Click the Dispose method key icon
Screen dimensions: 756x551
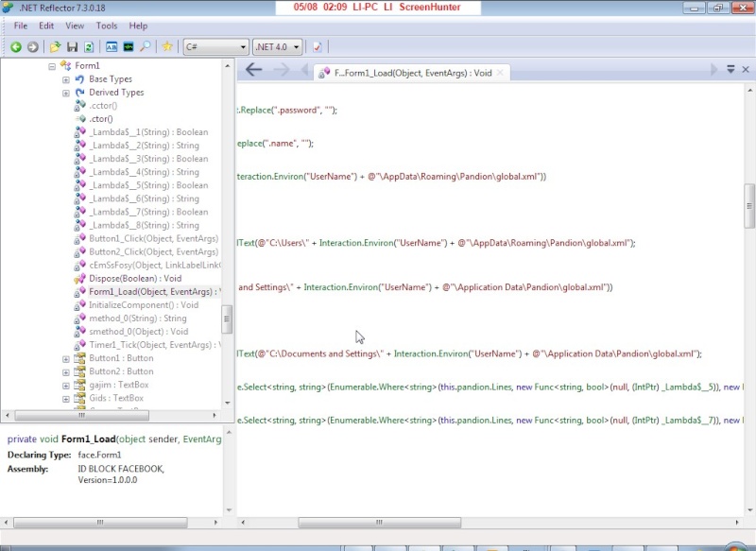(x=79, y=279)
